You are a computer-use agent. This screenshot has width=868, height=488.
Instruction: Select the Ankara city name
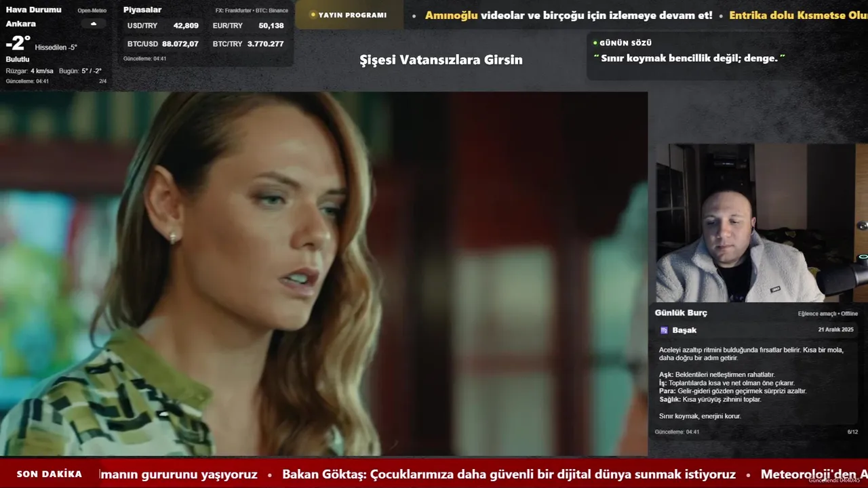tap(21, 24)
